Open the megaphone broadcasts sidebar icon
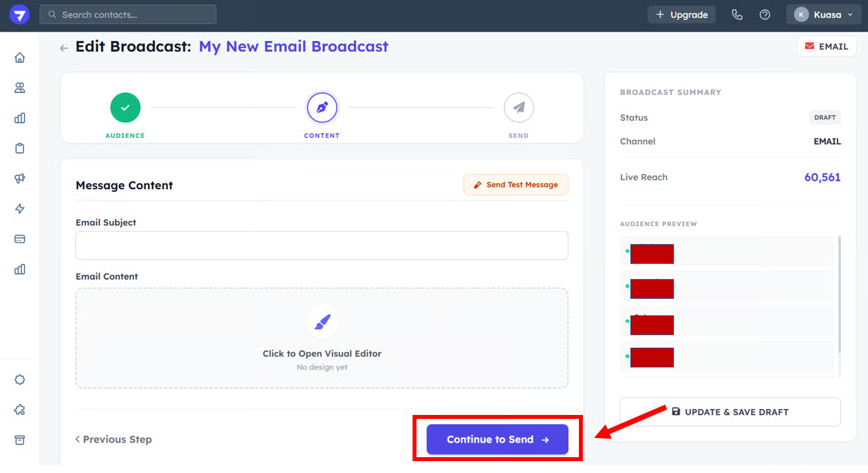 pos(20,179)
